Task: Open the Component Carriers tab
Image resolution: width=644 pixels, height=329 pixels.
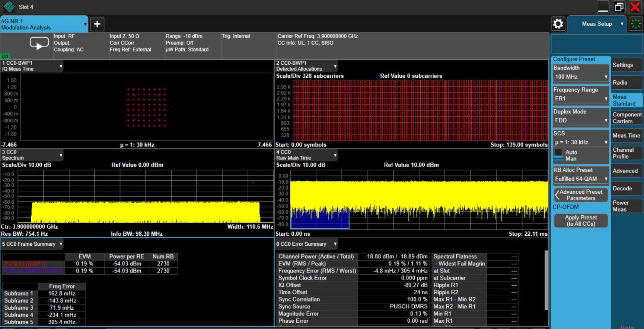Action: (627, 118)
